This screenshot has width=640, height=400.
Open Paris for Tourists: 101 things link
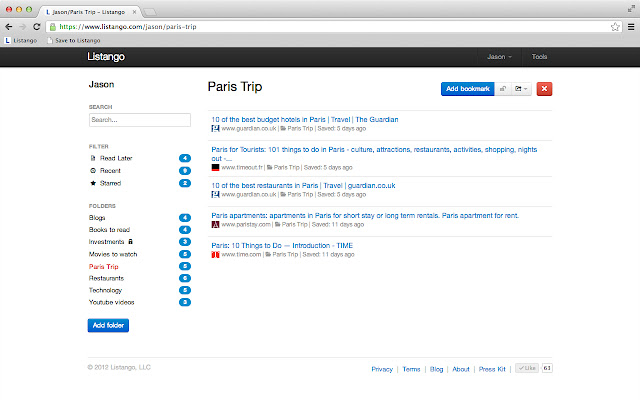374,154
